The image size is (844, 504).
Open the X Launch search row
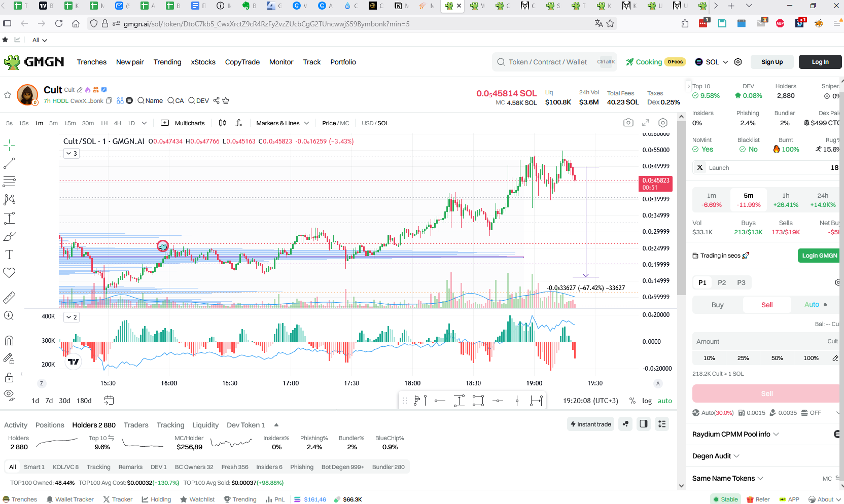[x=765, y=168]
